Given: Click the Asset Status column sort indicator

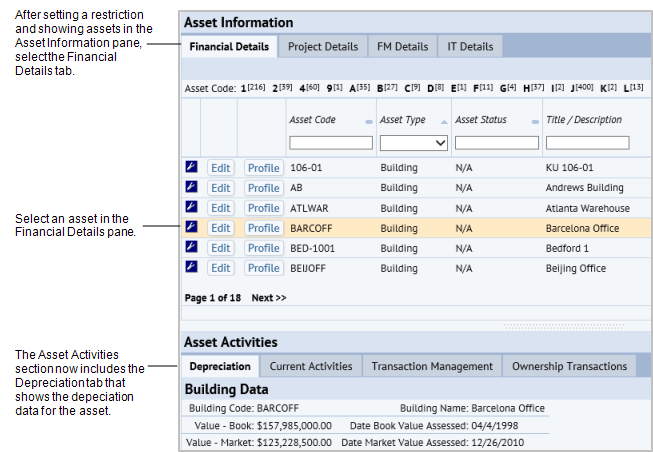Looking at the screenshot, I should 533,121.
